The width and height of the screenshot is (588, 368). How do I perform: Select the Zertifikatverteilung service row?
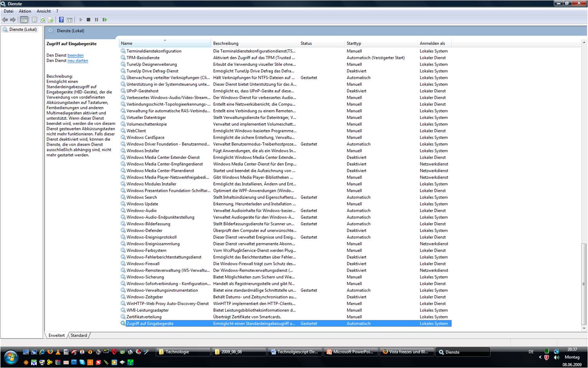[285, 317]
